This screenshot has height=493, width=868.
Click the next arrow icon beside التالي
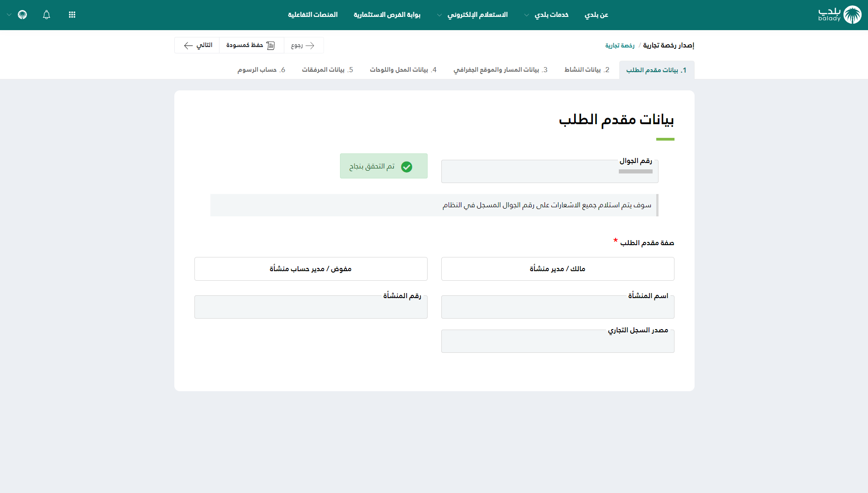[188, 45]
